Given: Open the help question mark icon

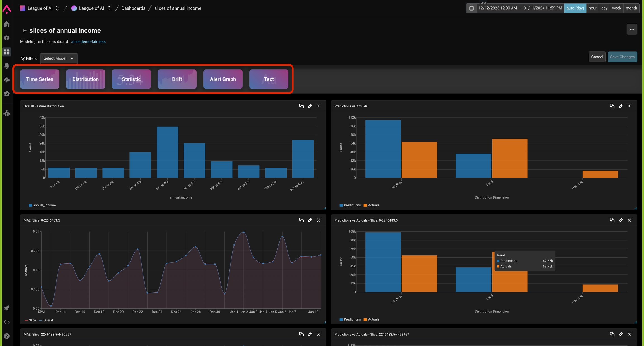Looking at the screenshot, I should (x=7, y=336).
